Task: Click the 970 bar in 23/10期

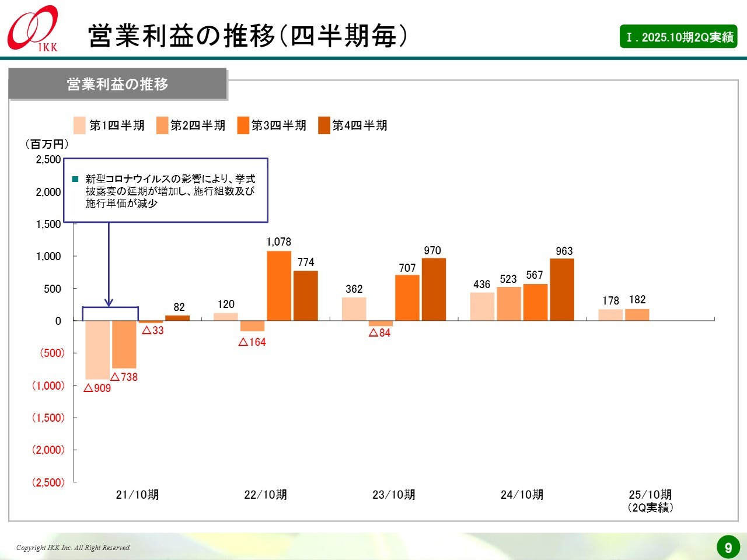Action: 434,289
